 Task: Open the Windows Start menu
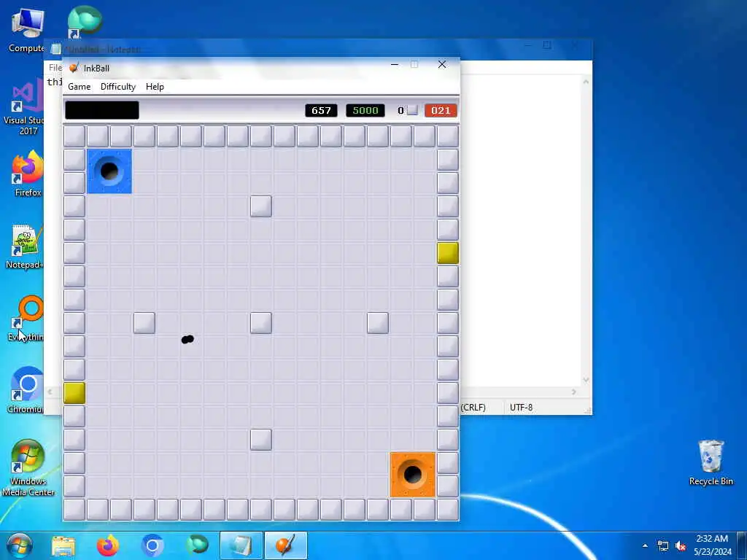[x=19, y=545]
